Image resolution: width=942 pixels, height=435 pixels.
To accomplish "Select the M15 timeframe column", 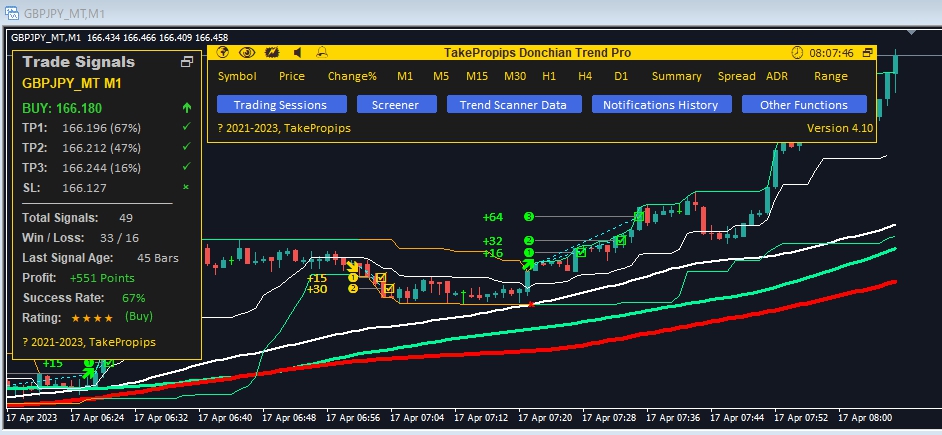I will 477,76.
